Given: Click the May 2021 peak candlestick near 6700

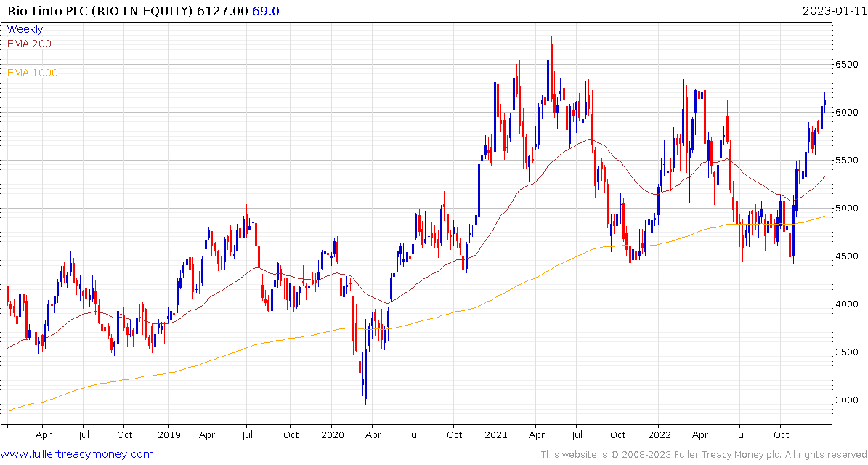Looking at the screenshot, I should (551, 69).
